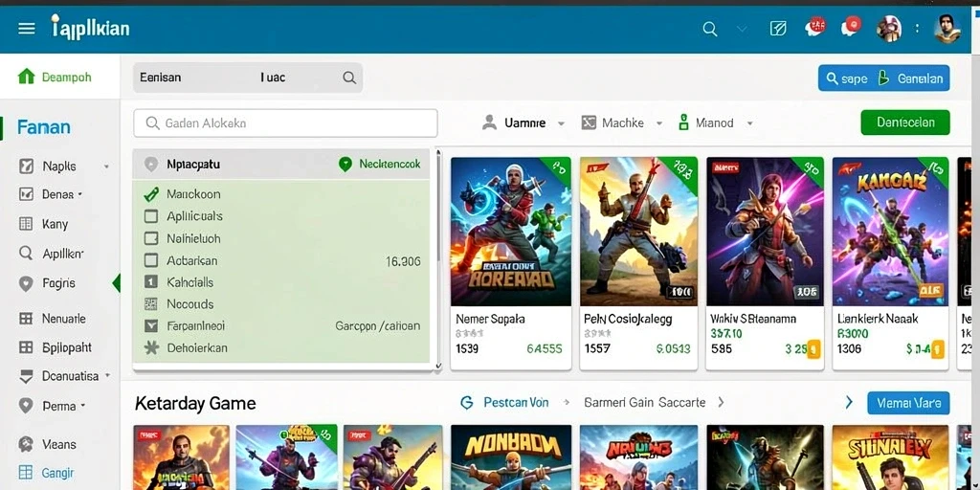
Task: Open the second red chat bubble icon
Action: [x=851, y=26]
